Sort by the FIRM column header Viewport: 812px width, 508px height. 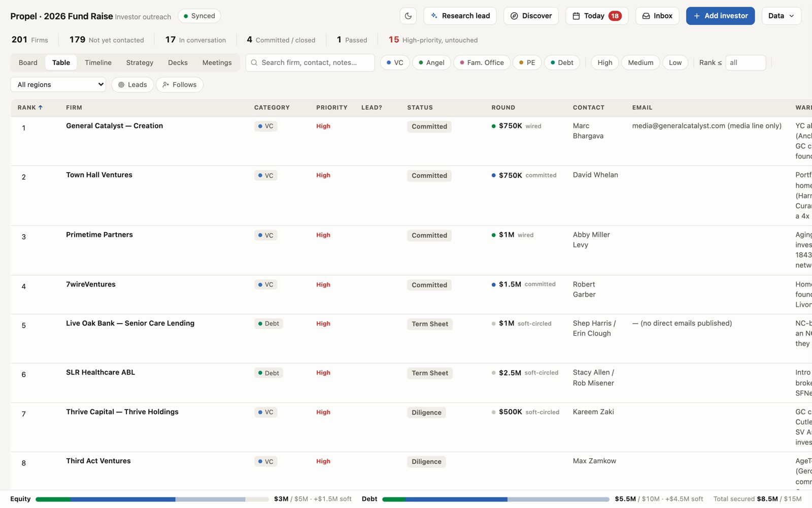74,108
